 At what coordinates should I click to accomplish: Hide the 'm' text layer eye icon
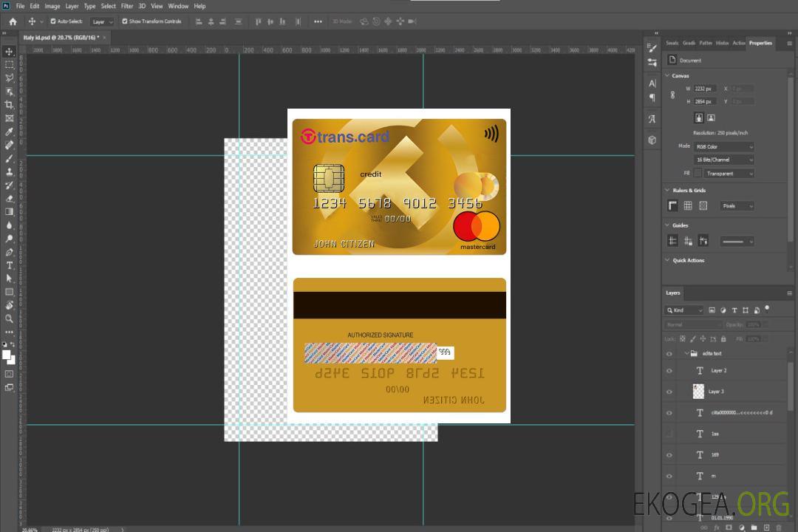669,476
